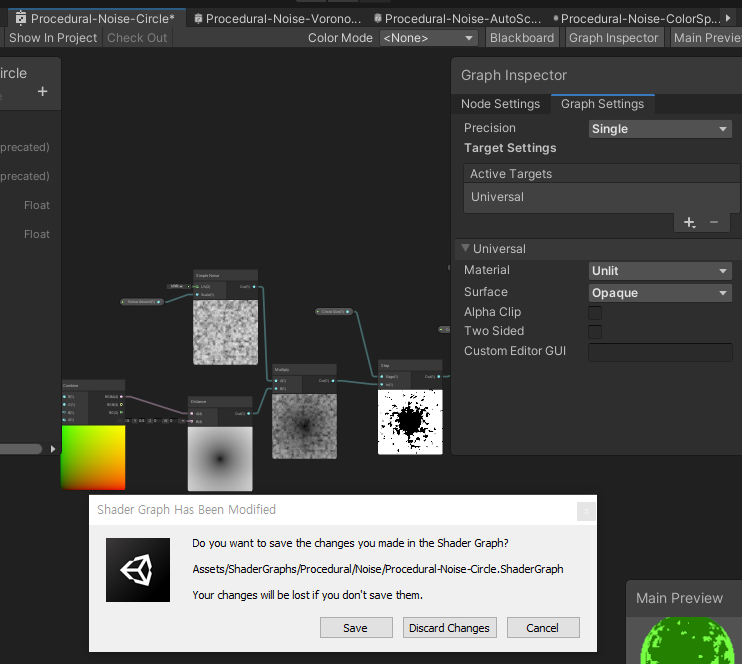Open the Color Mode dropdown
This screenshot has height=664, width=742.
[428, 38]
